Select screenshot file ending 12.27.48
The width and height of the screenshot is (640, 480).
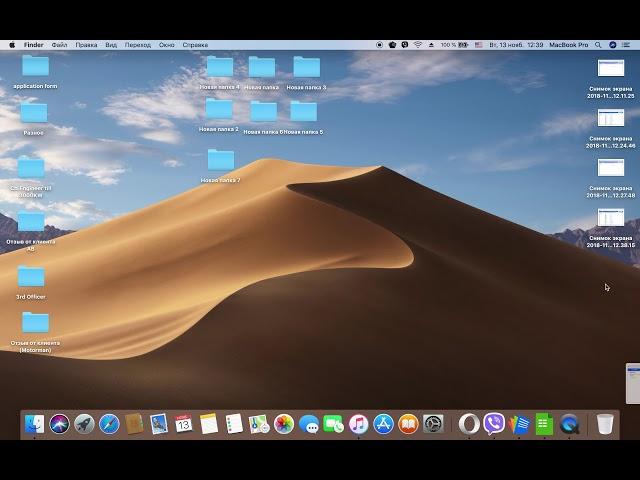[611, 167]
